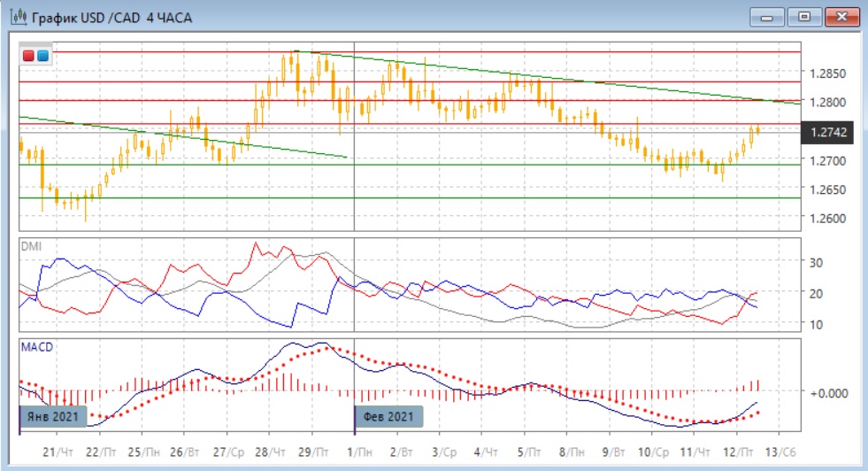Click the 13/Сб date on time axis

[x=780, y=452]
